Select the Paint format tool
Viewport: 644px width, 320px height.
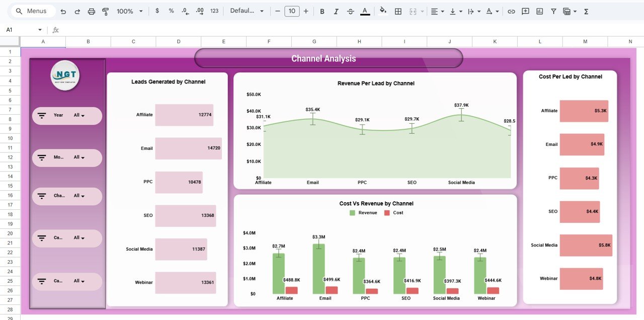105,11
